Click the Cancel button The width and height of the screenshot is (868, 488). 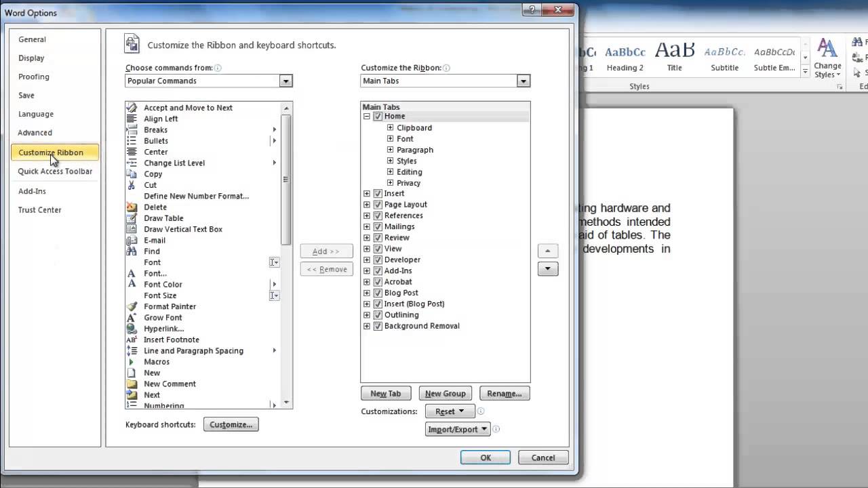[543, 457]
